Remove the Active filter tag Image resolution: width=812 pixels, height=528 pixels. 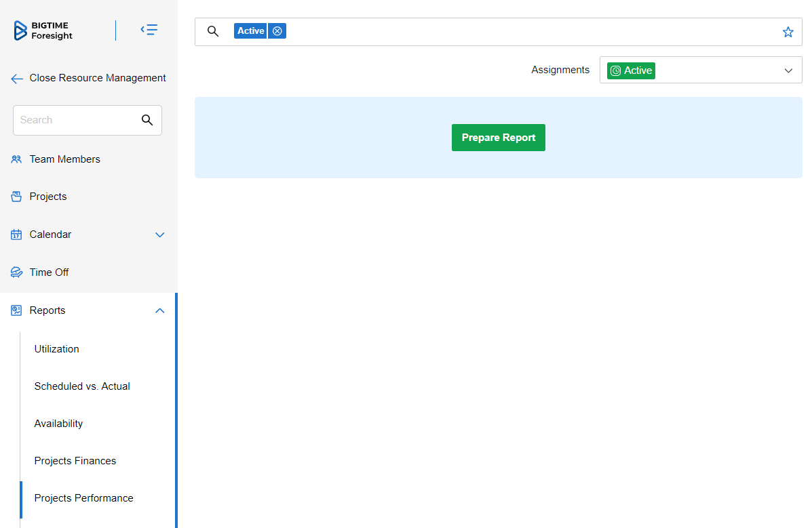pyautogui.click(x=277, y=31)
